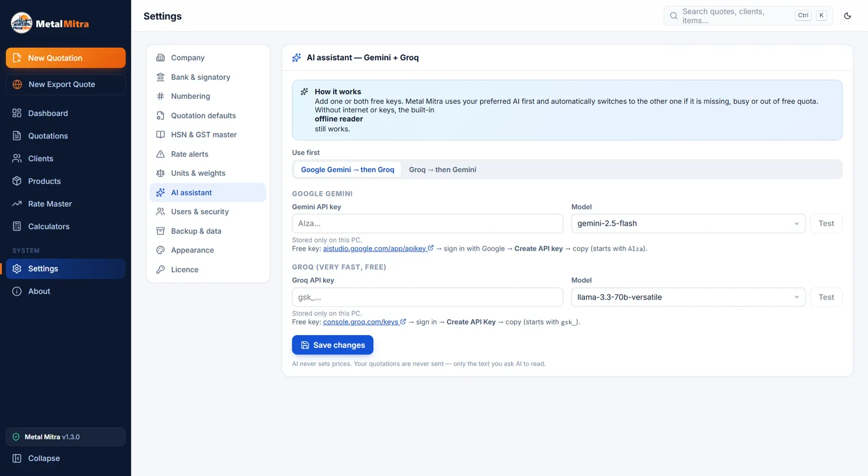Open Calculators via its calculator icon
The width and height of the screenshot is (868, 476).
coord(17,226)
